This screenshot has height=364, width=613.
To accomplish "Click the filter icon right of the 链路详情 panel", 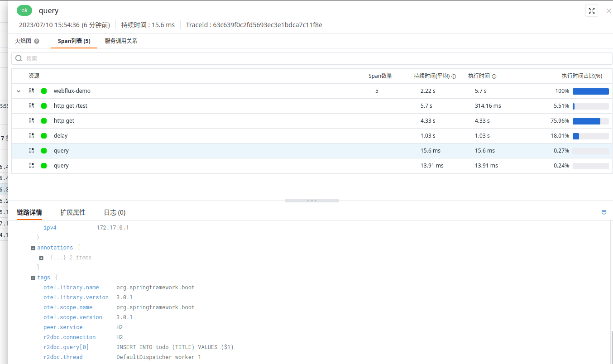I will click(603, 212).
